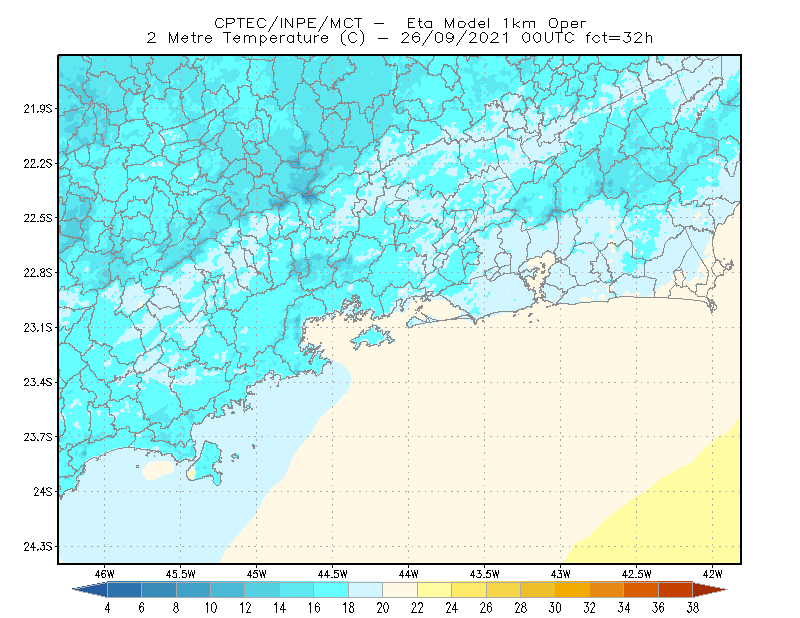Pick the dark blue below-4 arrow on the colorbar
800x618 pixels.
pos(92,590)
